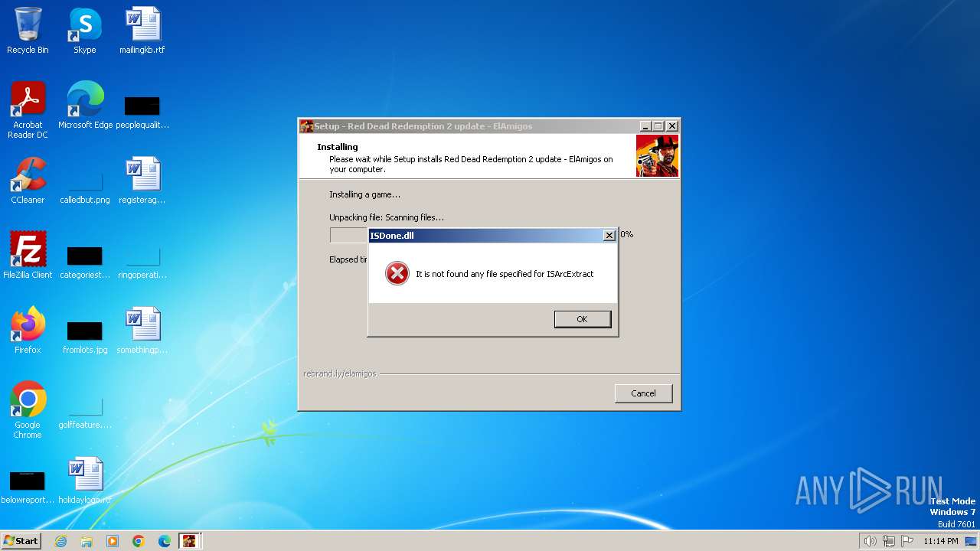
Task: Open the Skype desktop shortcut
Action: tap(84, 31)
